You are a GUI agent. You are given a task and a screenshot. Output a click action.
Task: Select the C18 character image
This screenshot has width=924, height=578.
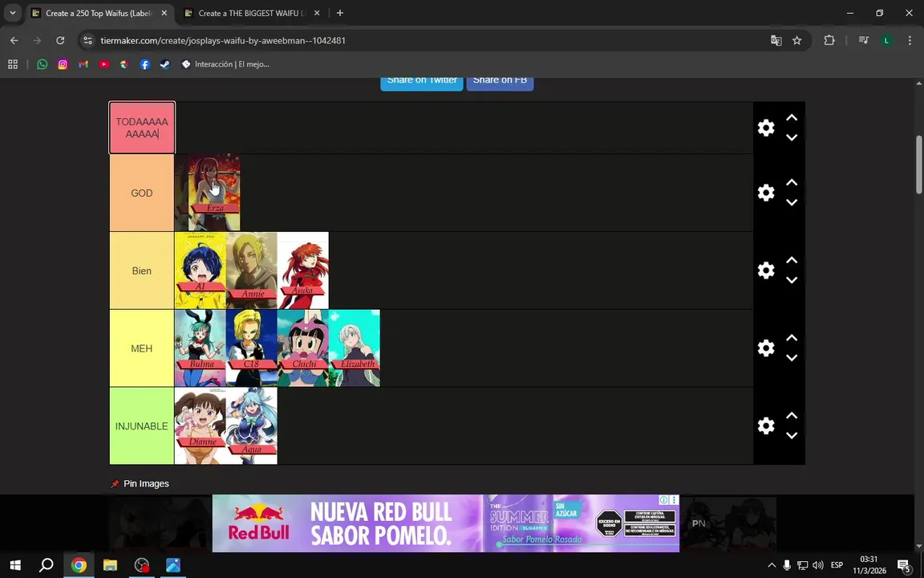coord(252,348)
